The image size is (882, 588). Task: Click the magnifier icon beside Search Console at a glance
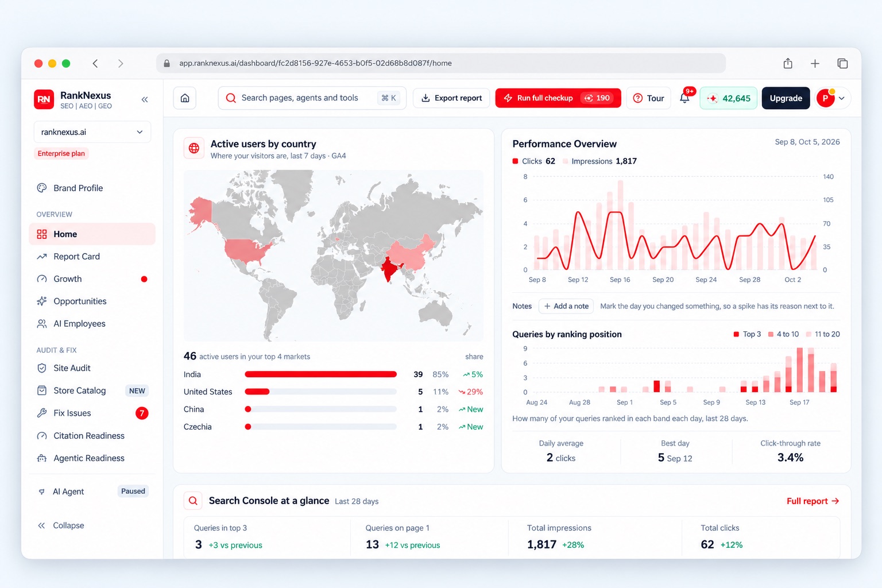(x=194, y=501)
